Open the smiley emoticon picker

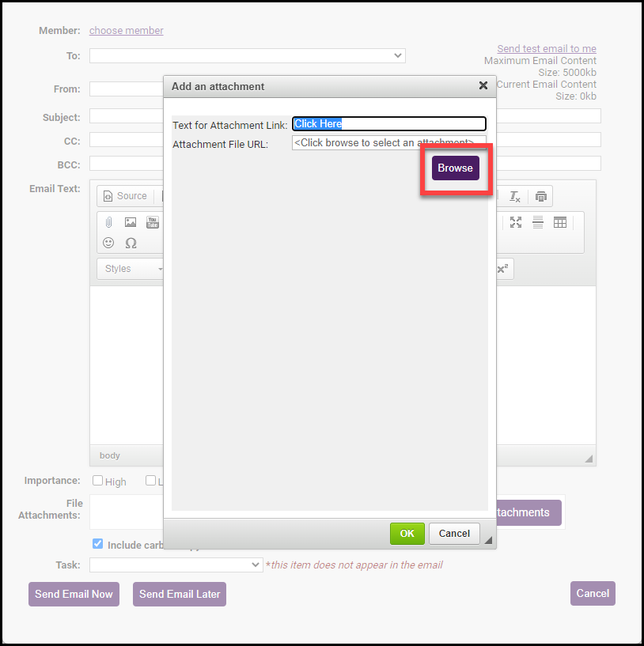[x=108, y=243]
